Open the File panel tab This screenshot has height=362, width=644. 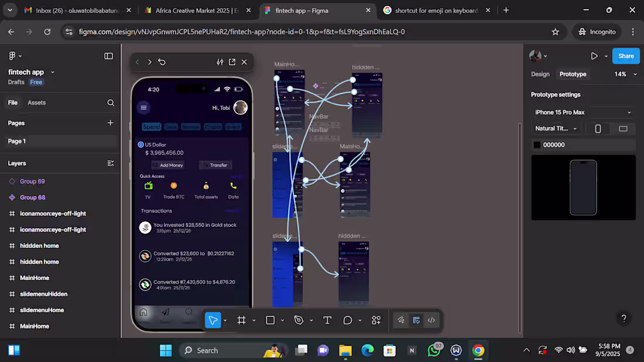pos(13,102)
